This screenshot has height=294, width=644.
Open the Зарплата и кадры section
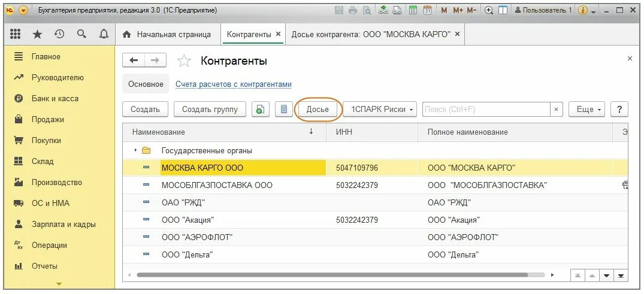point(64,224)
